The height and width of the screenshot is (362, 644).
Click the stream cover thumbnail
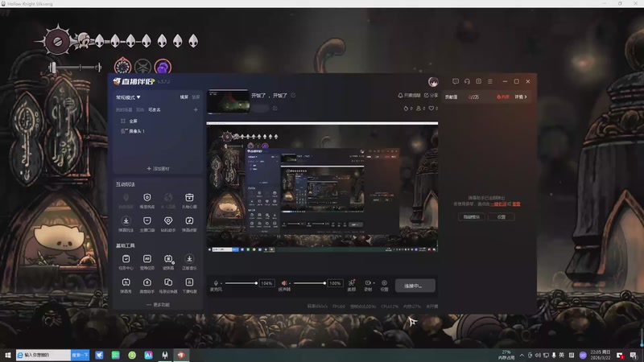pyautogui.click(x=229, y=101)
